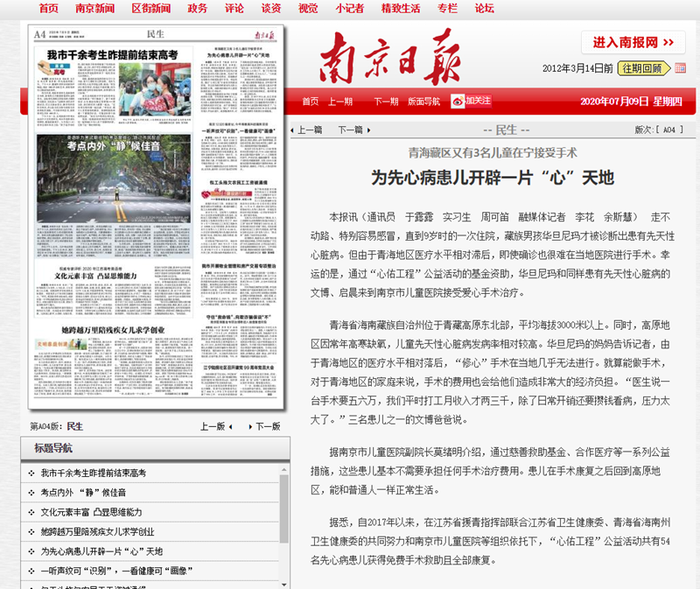Click the down arrow on headline list scrollbar

(283, 585)
